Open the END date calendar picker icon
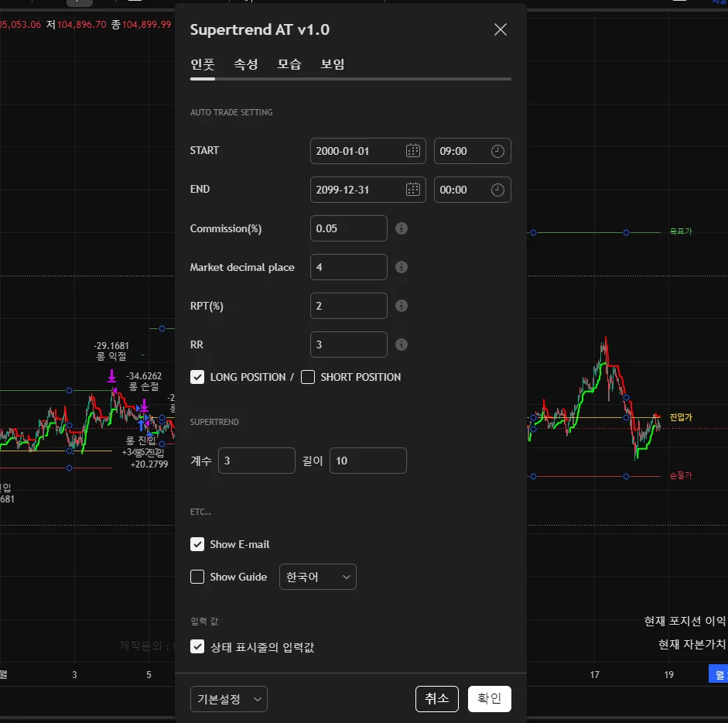 (x=413, y=190)
